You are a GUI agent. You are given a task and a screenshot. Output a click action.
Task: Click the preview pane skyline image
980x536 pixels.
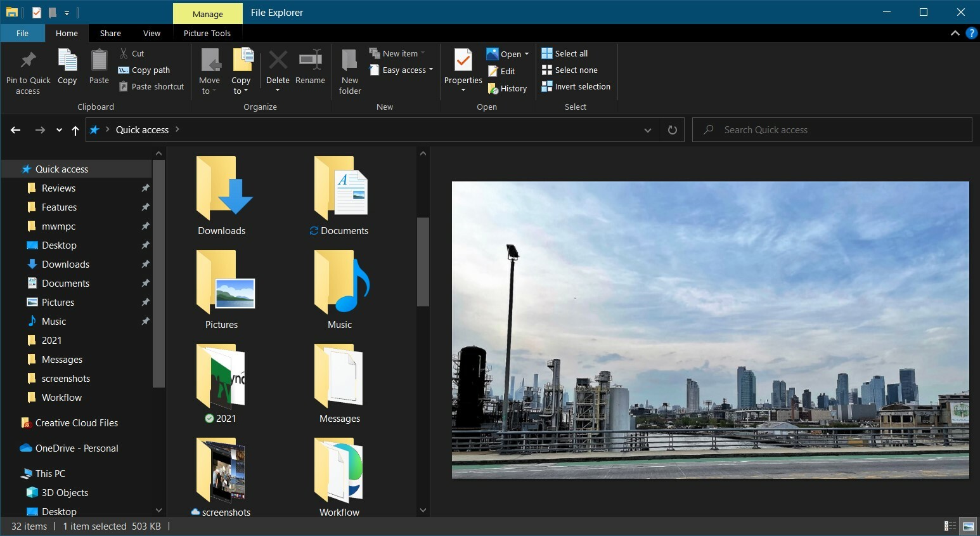710,330
